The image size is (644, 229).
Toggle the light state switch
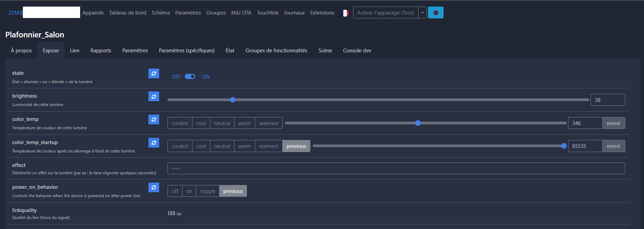190,77
